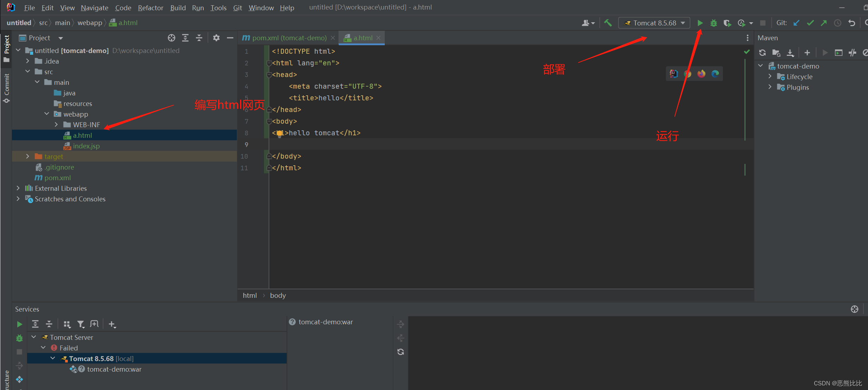Open in Chrome browser icon in editor
Screen dimensions: 868x390
point(688,73)
